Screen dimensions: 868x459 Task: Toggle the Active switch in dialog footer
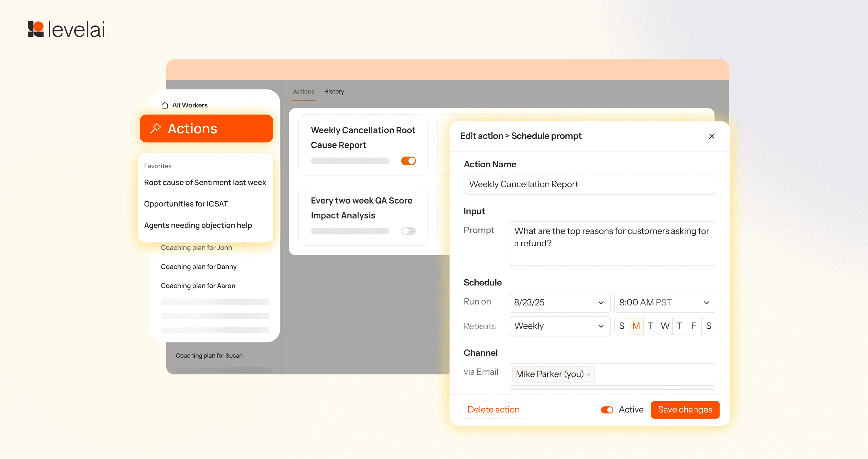607,410
